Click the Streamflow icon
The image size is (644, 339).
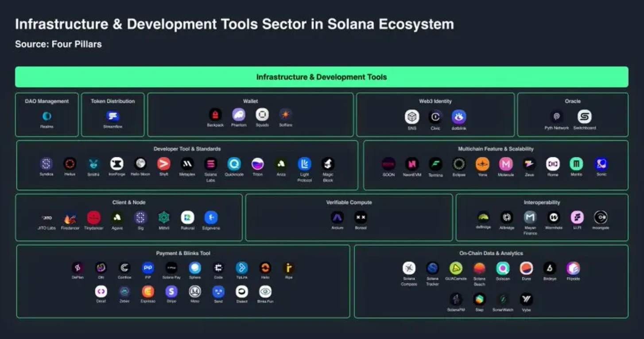pyautogui.click(x=113, y=116)
